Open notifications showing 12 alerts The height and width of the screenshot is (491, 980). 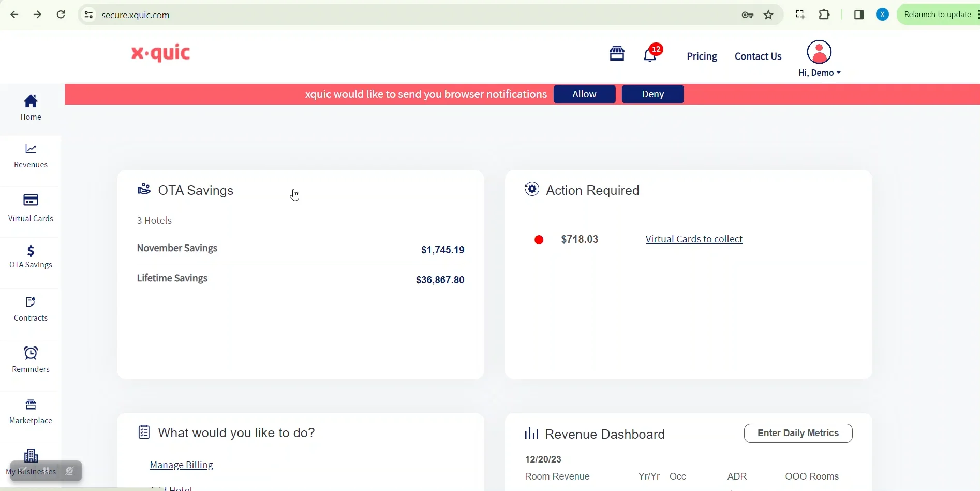(x=650, y=55)
